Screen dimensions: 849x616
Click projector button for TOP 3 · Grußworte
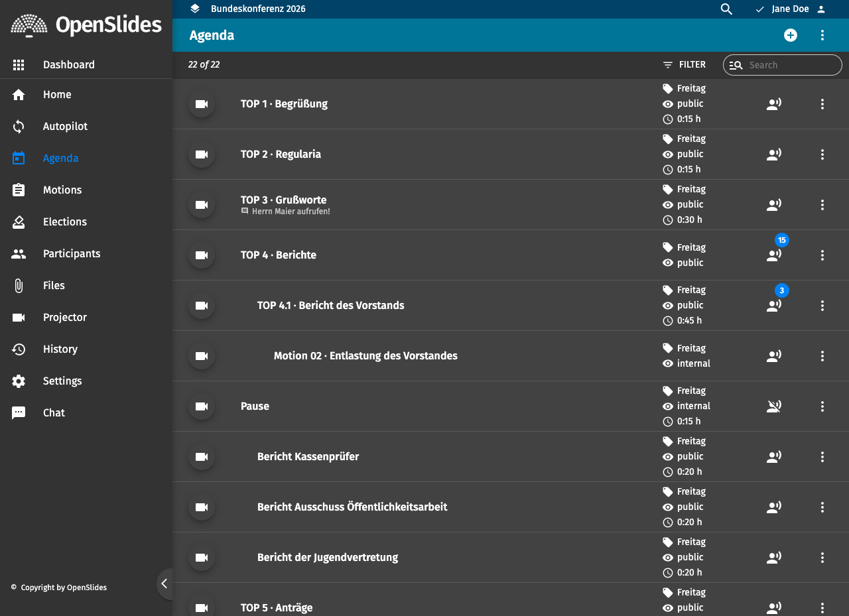[x=202, y=205]
